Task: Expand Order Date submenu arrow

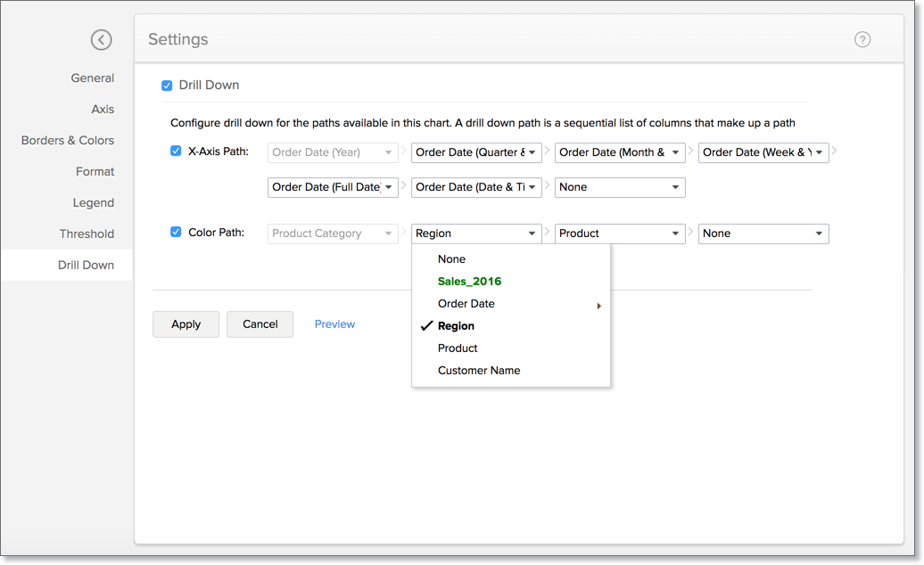Action: point(598,306)
